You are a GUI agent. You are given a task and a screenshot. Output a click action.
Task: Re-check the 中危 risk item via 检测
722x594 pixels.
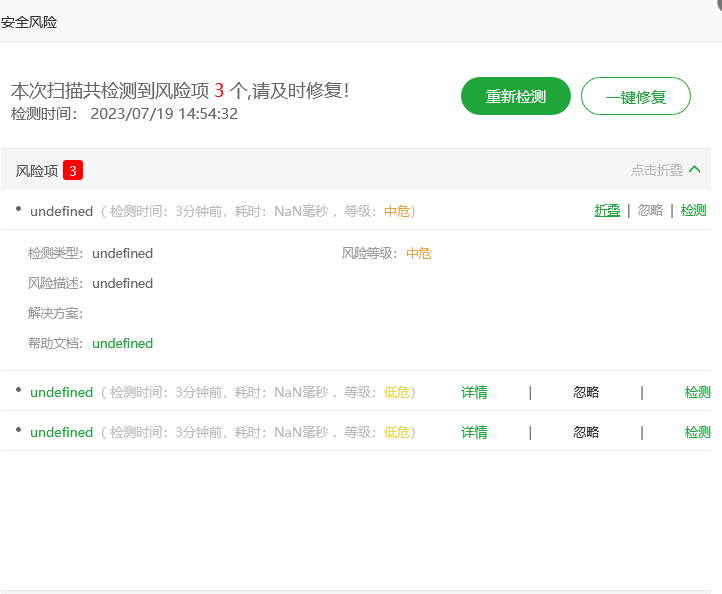[693, 210]
